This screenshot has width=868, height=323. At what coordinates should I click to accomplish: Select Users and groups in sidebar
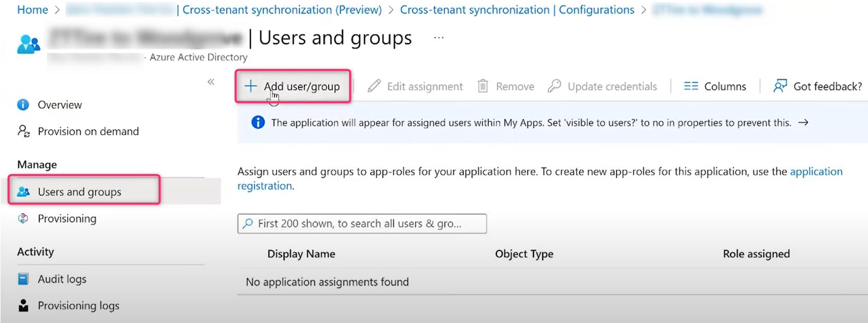(79, 192)
